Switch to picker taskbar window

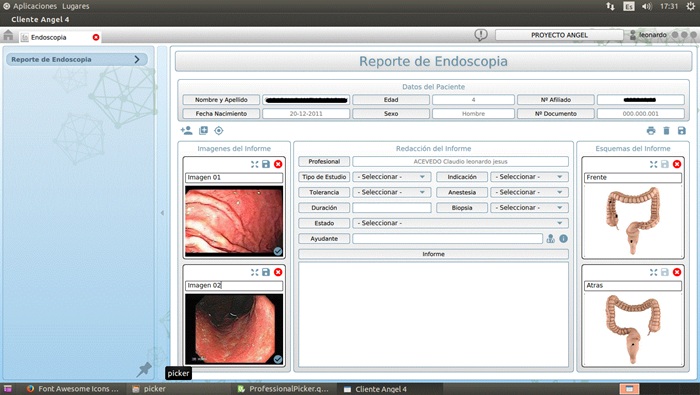(x=149, y=389)
